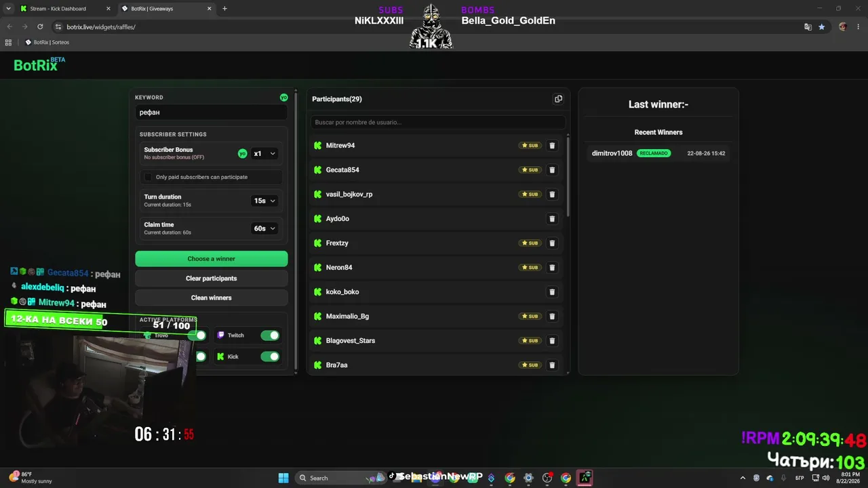
Task: Click participant name Maximalio_Bg
Action: (347, 317)
